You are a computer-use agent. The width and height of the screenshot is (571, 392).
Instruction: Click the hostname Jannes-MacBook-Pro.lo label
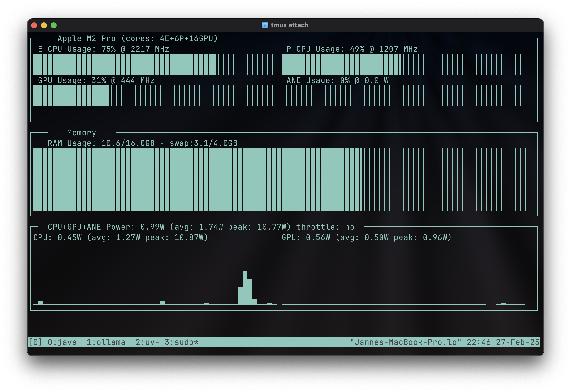tap(405, 342)
